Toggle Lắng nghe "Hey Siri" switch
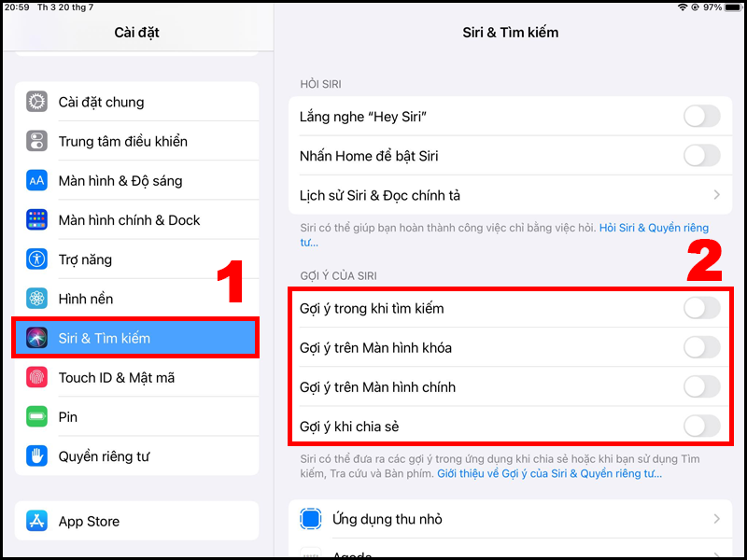 tap(702, 116)
